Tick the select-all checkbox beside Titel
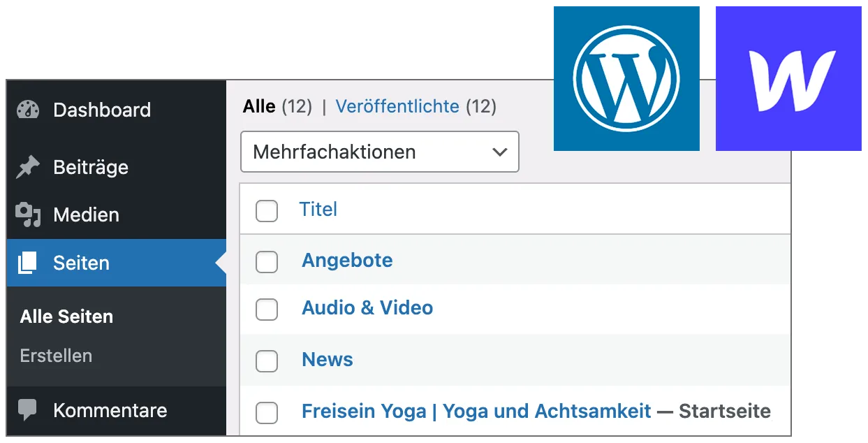The height and width of the screenshot is (443, 868). tap(267, 210)
